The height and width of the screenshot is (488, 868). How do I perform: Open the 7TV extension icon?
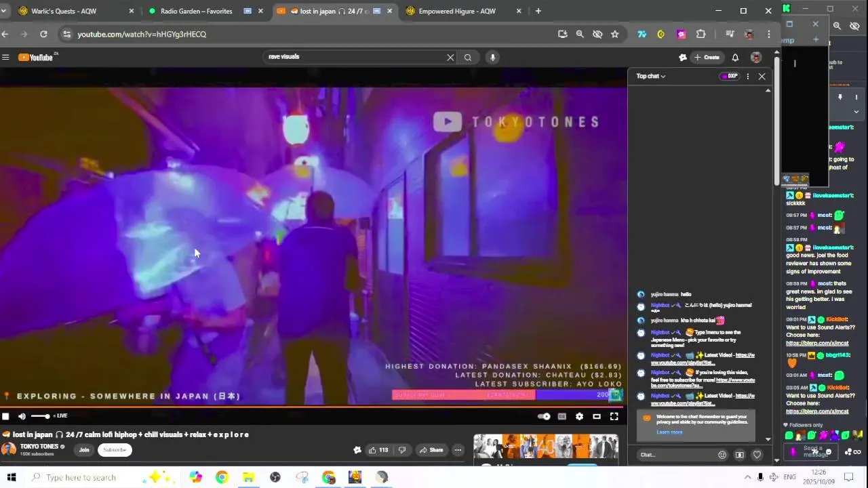[642, 34]
